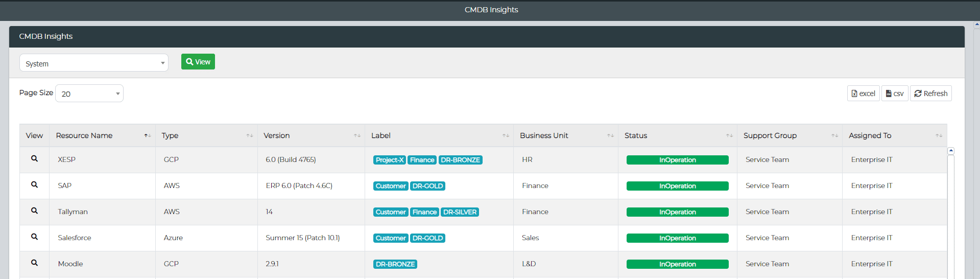This screenshot has width=980, height=279.
Task: Open the System dropdown selector
Action: [x=94, y=63]
